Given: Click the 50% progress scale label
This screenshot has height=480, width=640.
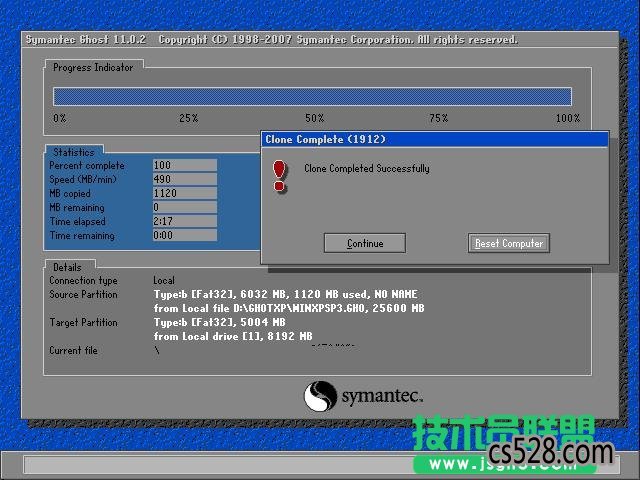Looking at the screenshot, I should (315, 118).
